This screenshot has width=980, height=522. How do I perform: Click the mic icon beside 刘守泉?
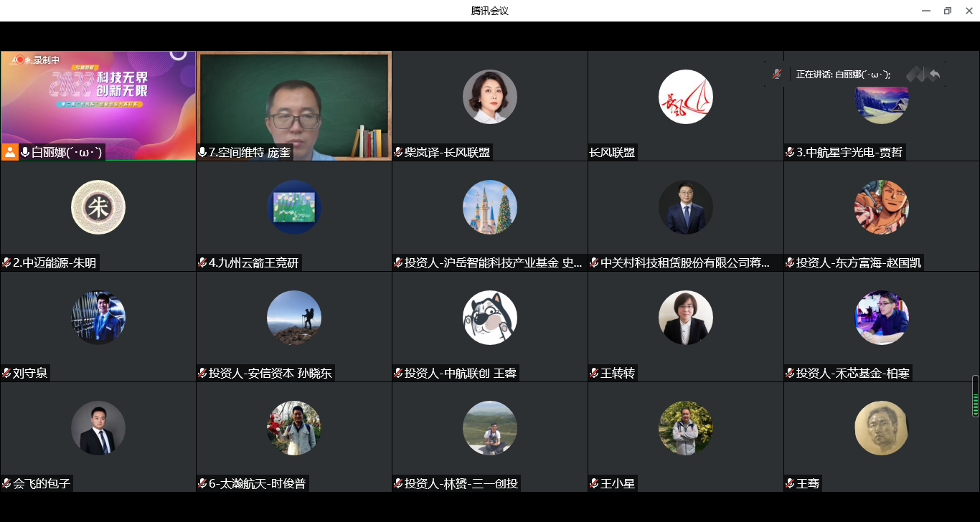tap(6, 373)
